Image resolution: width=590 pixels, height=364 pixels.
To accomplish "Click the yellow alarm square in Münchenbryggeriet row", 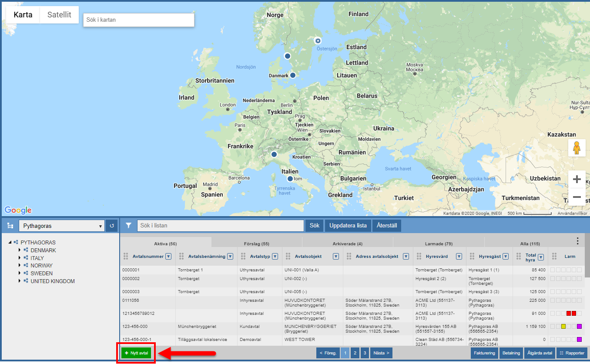I will pyautogui.click(x=563, y=327).
